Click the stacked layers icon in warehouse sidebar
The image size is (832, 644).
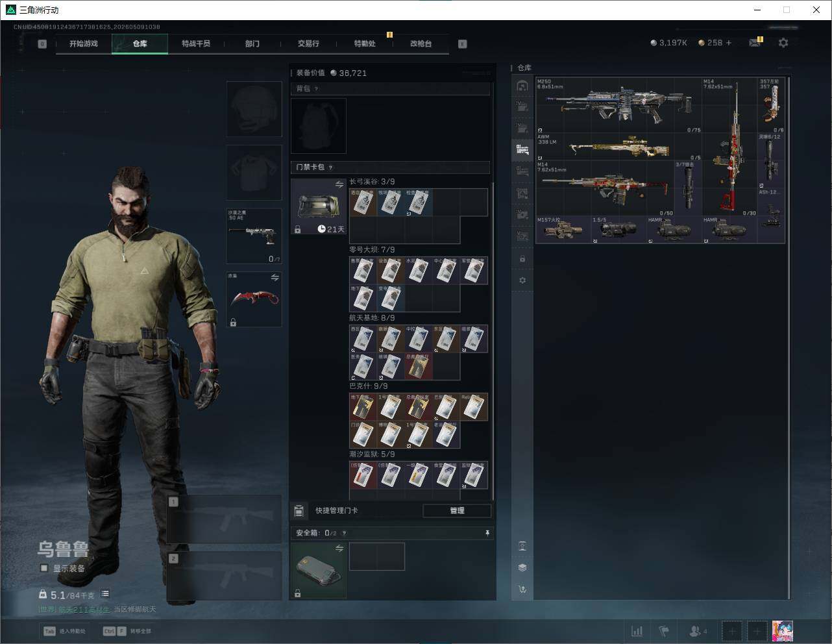[x=522, y=567]
